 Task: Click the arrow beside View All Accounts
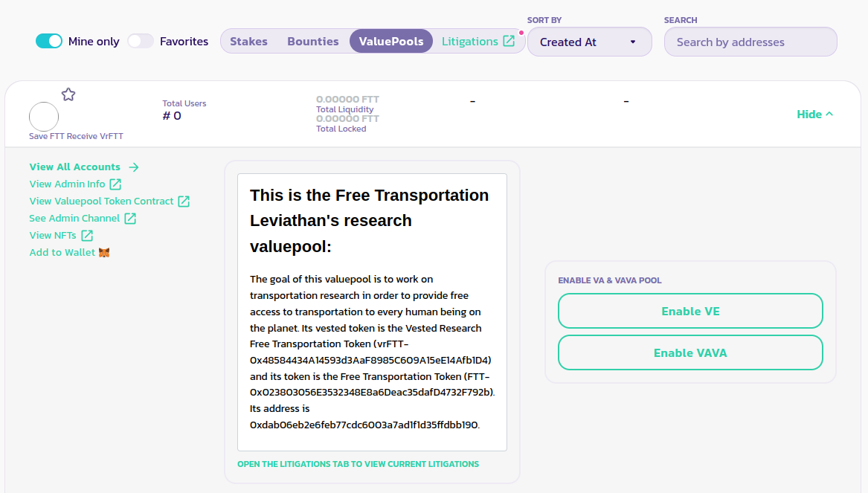tap(134, 167)
